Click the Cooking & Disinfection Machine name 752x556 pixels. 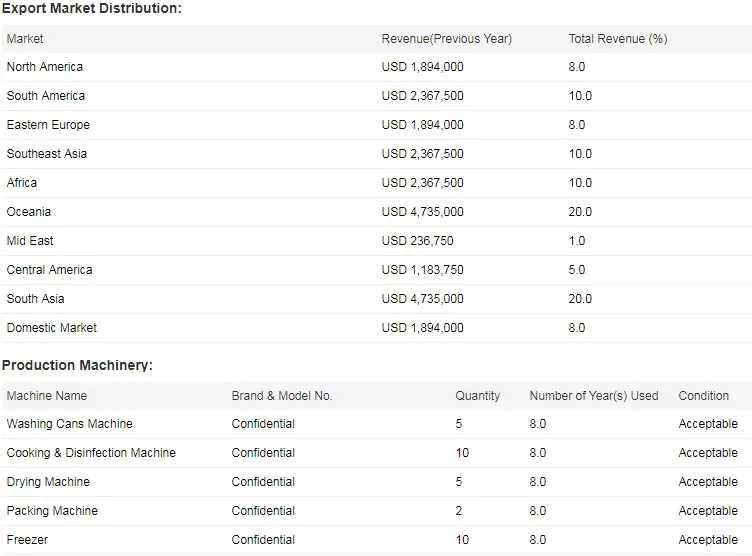[x=91, y=453]
